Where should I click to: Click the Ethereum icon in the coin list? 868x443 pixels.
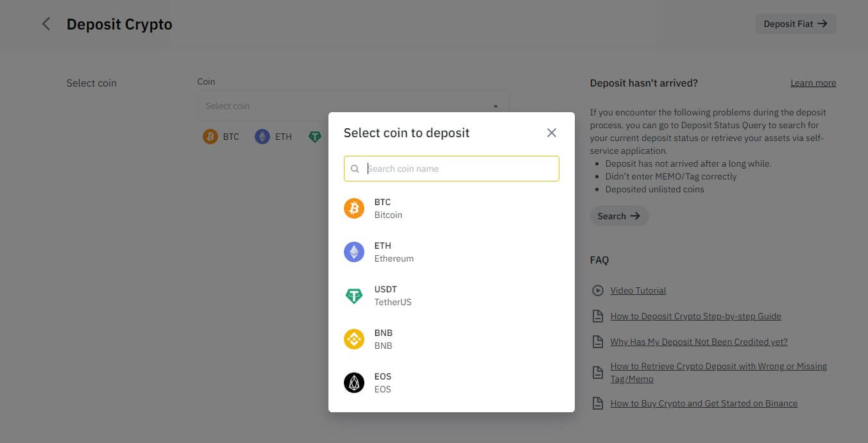(354, 252)
